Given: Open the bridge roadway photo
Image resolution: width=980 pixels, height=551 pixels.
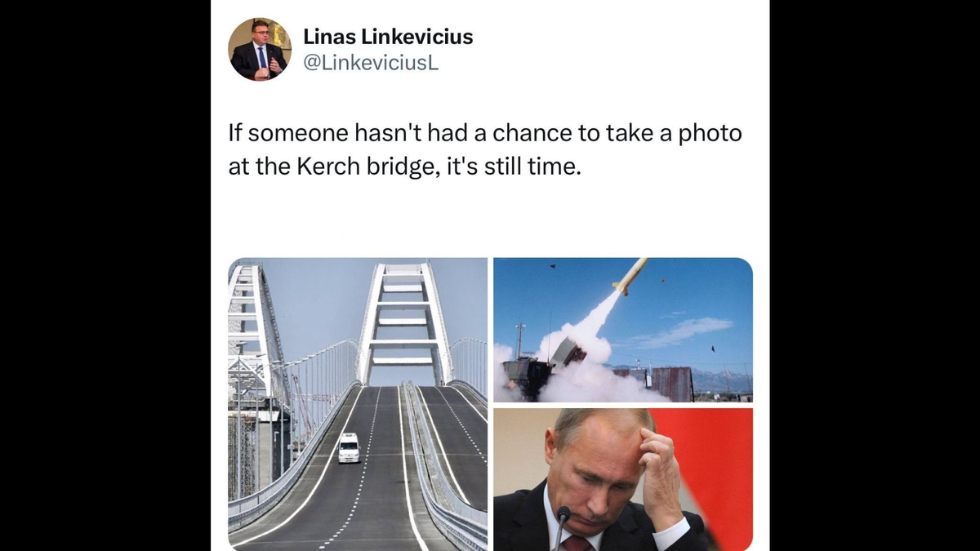Looking at the screenshot, I should (x=358, y=404).
